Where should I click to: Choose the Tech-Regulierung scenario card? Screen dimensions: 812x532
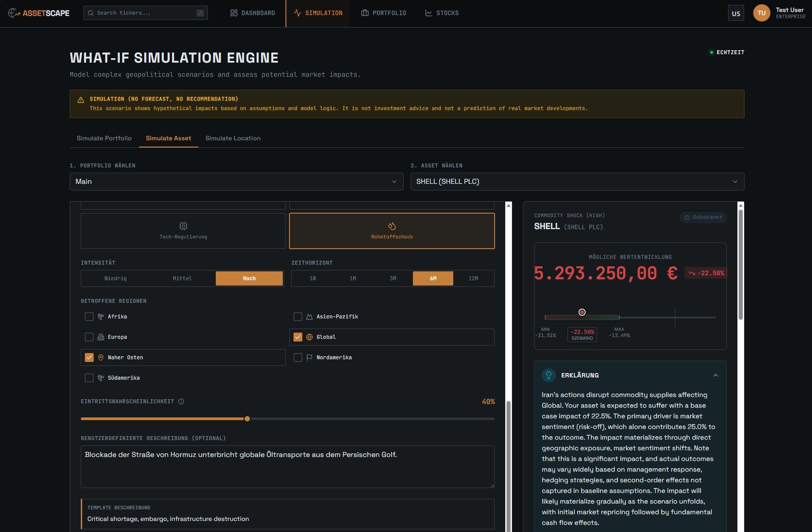[183, 231]
